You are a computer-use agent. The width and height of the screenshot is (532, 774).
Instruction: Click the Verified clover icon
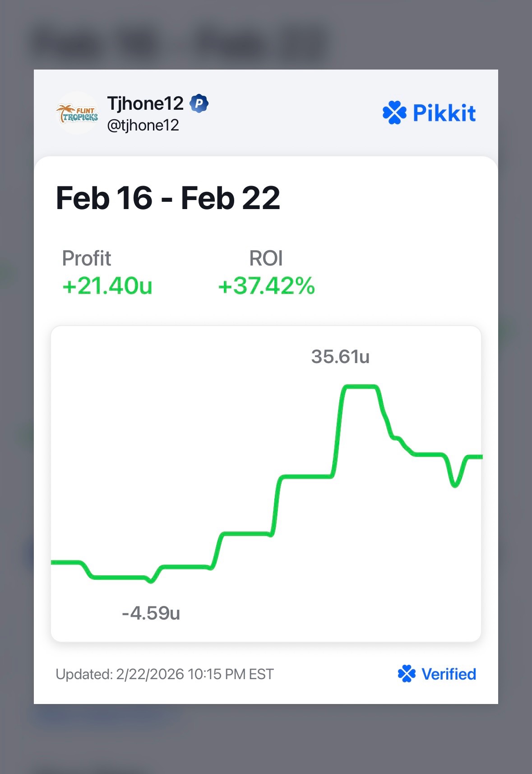click(x=407, y=674)
